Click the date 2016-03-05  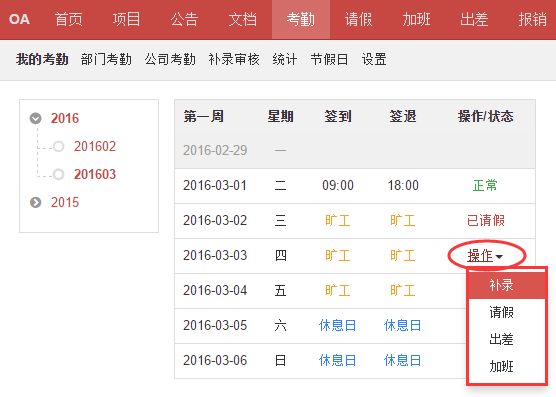tap(215, 325)
